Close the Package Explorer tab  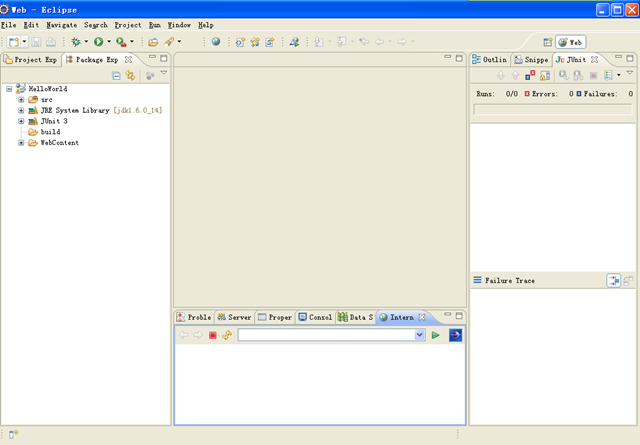[x=128, y=60]
